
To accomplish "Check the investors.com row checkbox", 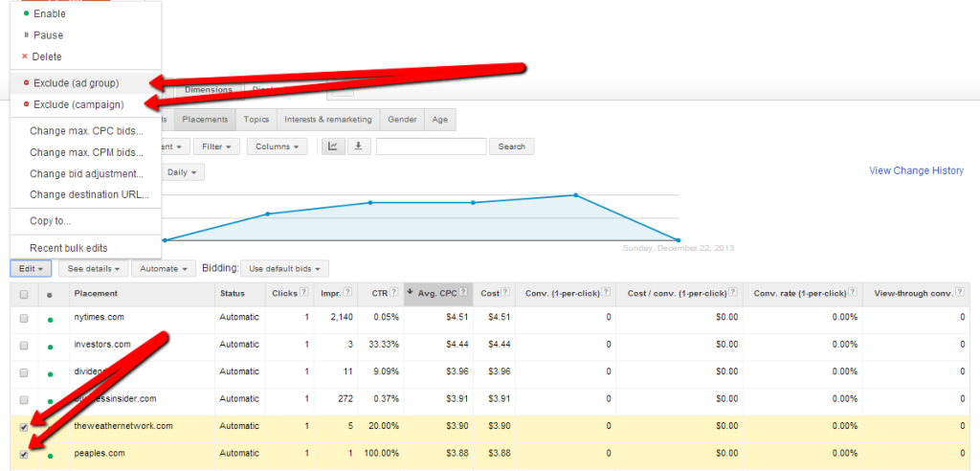I will pyautogui.click(x=24, y=346).
